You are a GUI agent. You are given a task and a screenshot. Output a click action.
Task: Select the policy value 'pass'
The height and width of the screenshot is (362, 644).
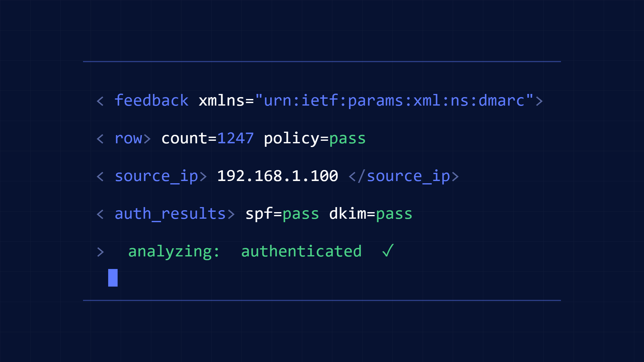[x=347, y=139]
